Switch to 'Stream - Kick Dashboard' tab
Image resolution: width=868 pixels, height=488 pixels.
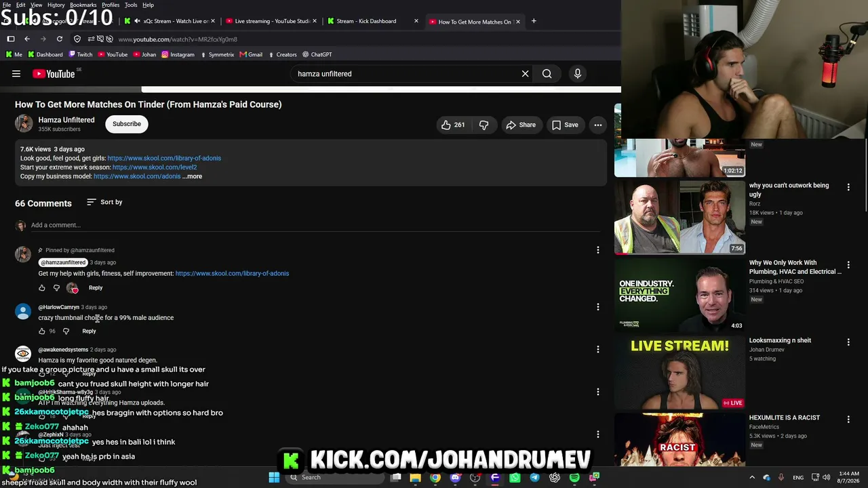372,21
